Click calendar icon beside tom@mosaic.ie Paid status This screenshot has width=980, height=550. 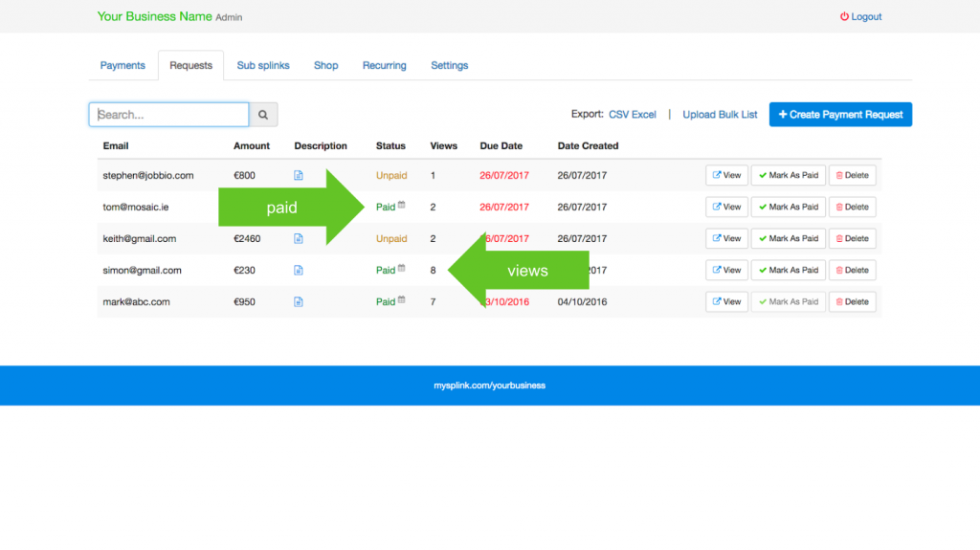(402, 205)
